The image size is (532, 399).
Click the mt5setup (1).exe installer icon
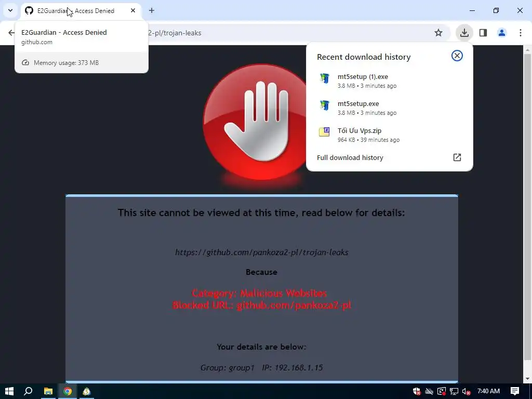coord(324,78)
